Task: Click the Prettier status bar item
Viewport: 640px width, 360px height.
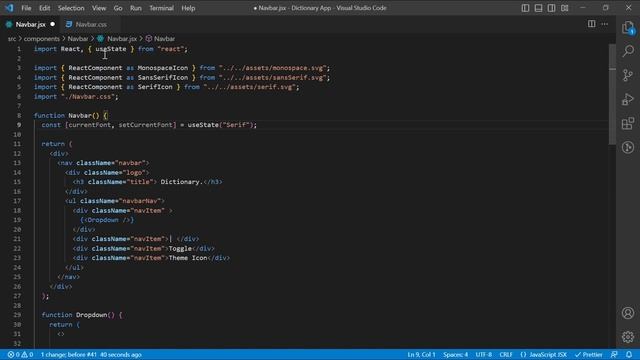Action: (589, 355)
